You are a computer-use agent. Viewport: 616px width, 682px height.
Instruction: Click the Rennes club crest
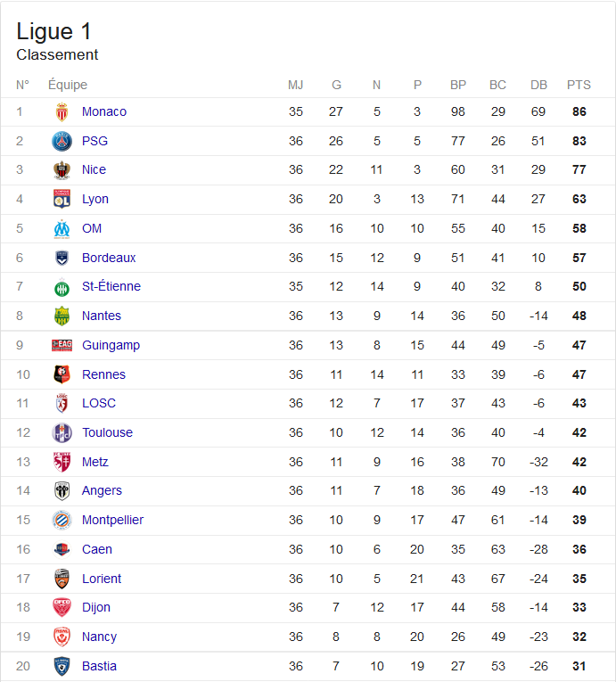pos(62,374)
